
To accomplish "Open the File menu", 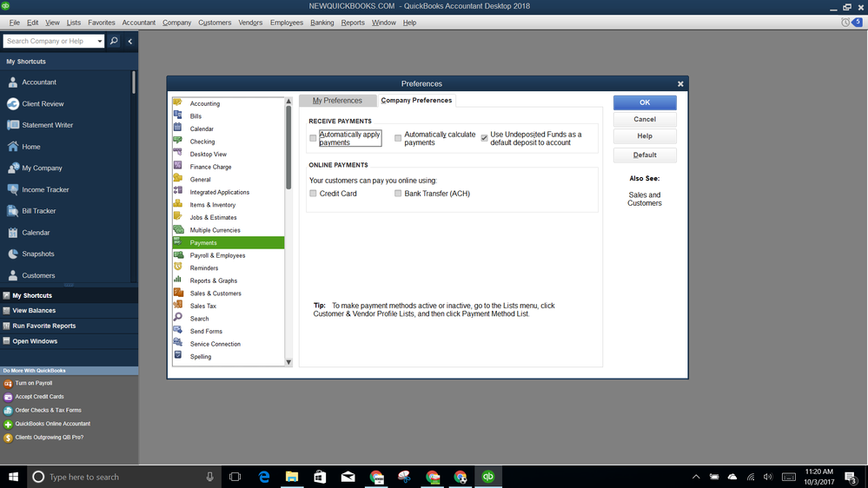I will tap(15, 23).
